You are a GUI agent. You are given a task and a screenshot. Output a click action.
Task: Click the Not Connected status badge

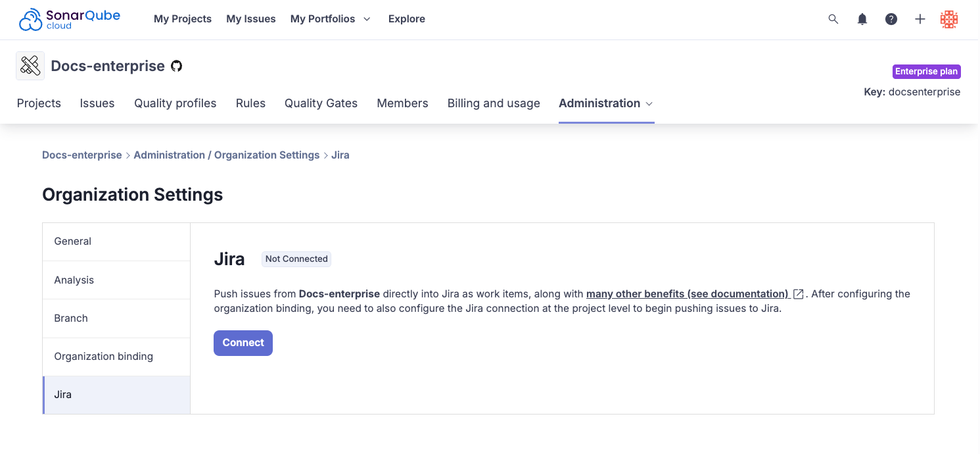296,259
